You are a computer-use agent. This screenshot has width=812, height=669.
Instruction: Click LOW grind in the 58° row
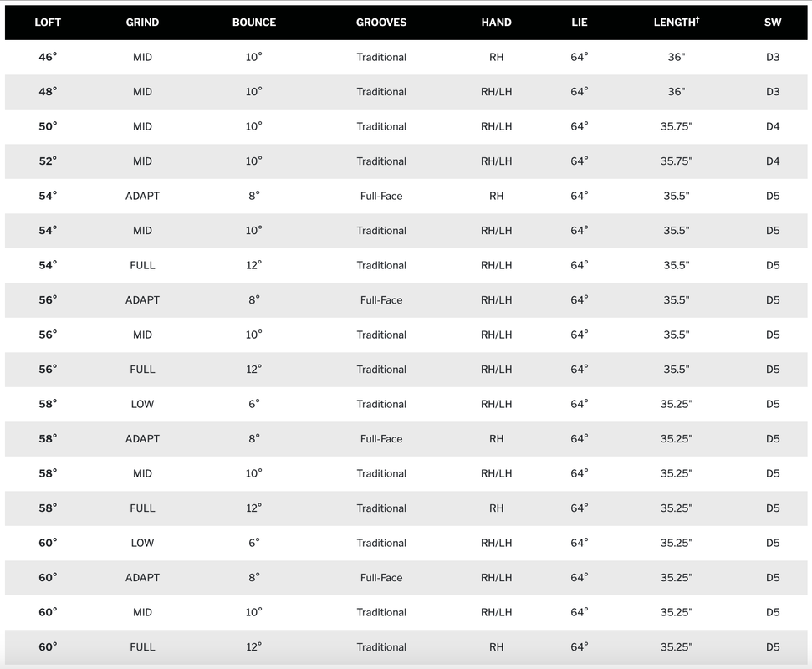[142, 404]
